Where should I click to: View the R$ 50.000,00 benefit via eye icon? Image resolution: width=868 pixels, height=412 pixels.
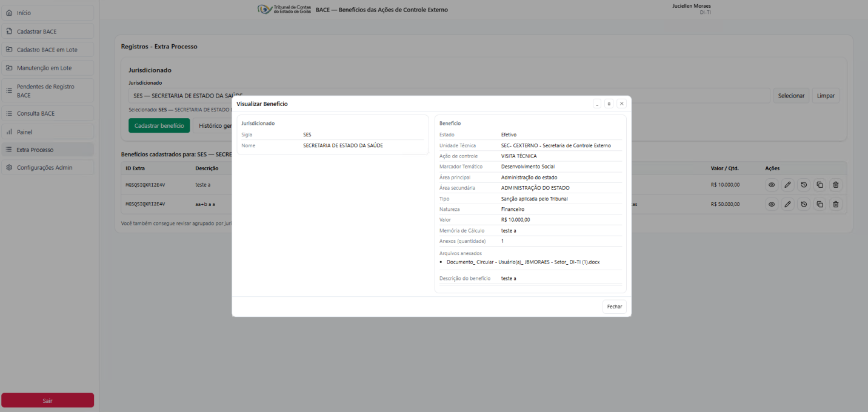[772, 204]
